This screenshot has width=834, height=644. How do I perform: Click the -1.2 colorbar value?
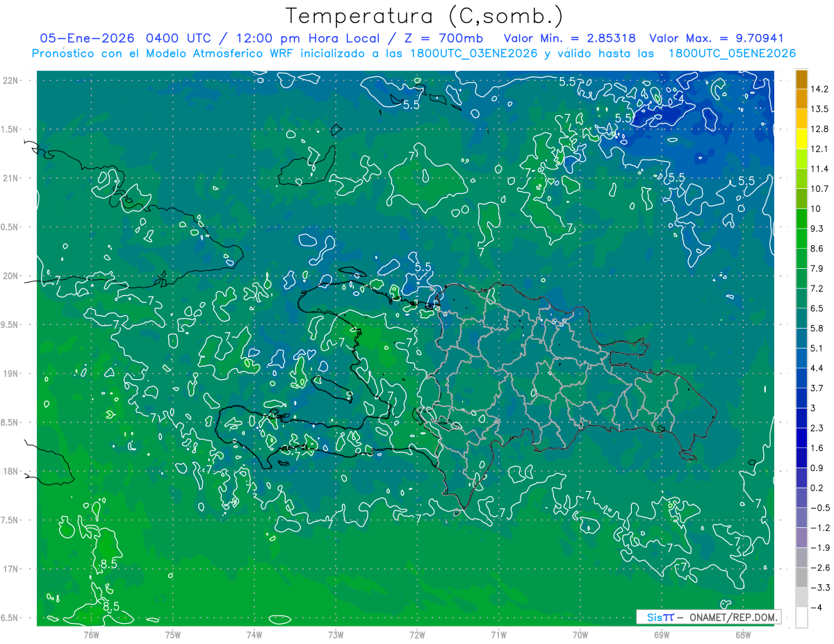click(819, 528)
